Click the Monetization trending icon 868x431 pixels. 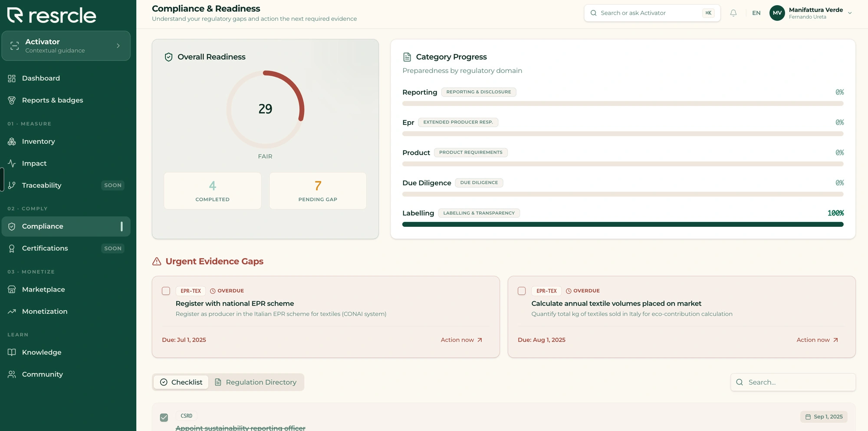[12, 312]
